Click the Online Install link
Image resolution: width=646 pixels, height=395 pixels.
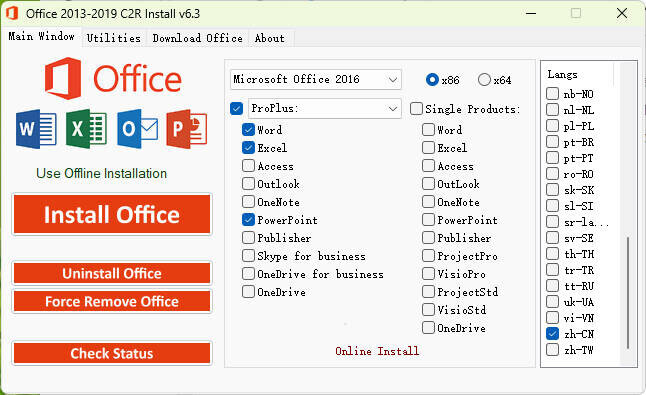coord(377,351)
